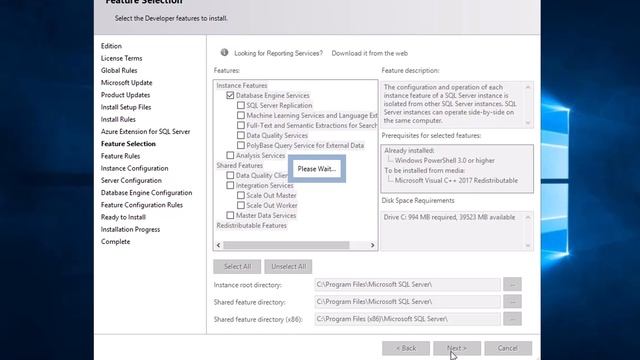Click Windows PowerShell 3.0 or higher entry
640x360 pixels.
444,160
